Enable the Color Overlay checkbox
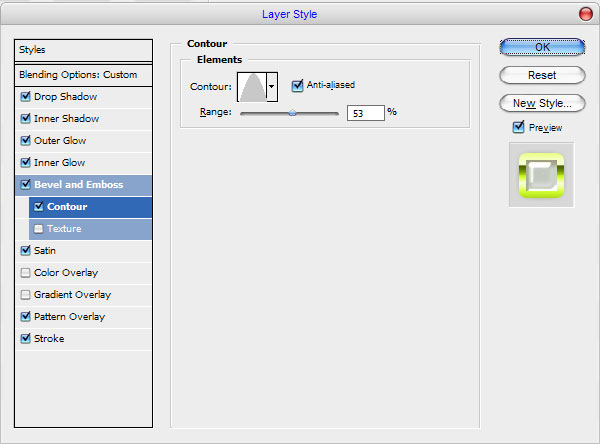The width and height of the screenshot is (600, 444). pyautogui.click(x=26, y=273)
